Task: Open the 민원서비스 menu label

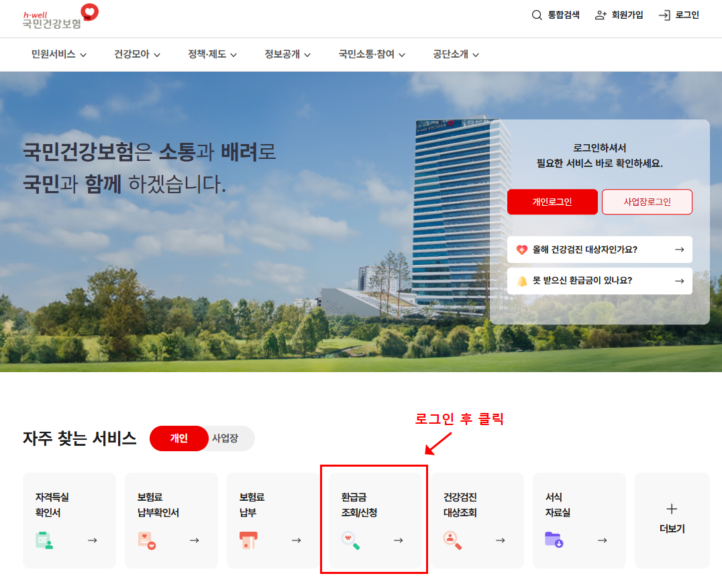Action: pos(54,54)
